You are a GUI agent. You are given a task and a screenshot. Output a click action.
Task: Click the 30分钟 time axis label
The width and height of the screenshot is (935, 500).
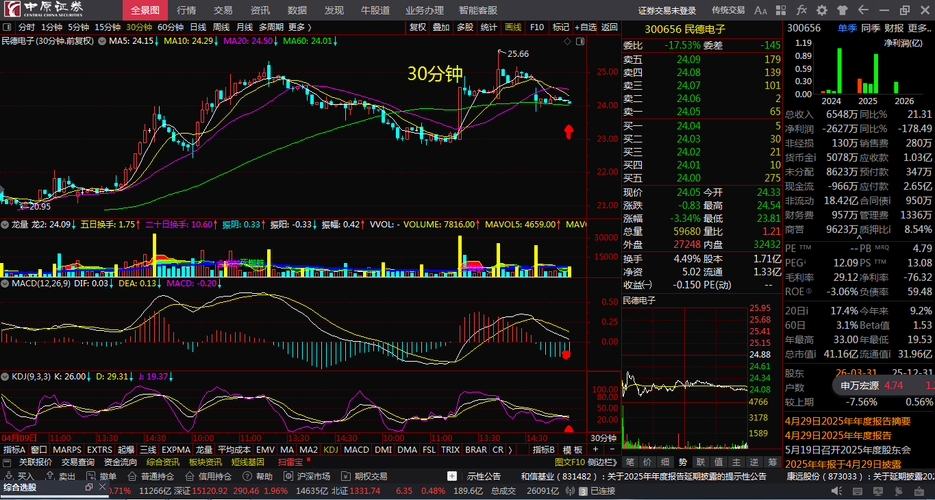[x=602, y=437]
